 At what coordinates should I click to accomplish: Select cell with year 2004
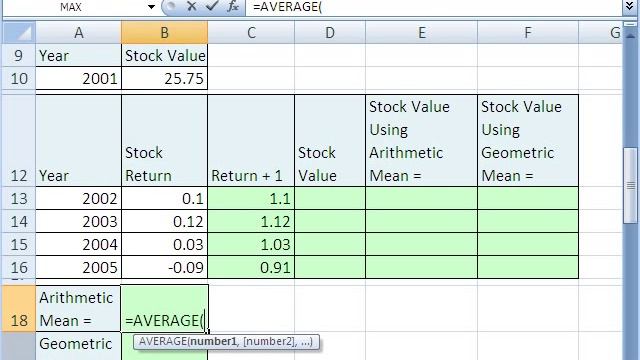78,244
